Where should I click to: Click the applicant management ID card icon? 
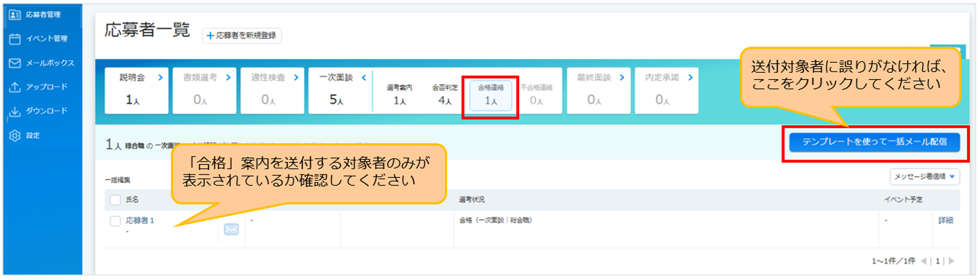[14, 15]
